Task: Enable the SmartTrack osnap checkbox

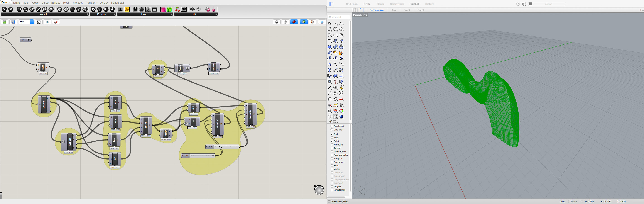Action: click(x=332, y=190)
